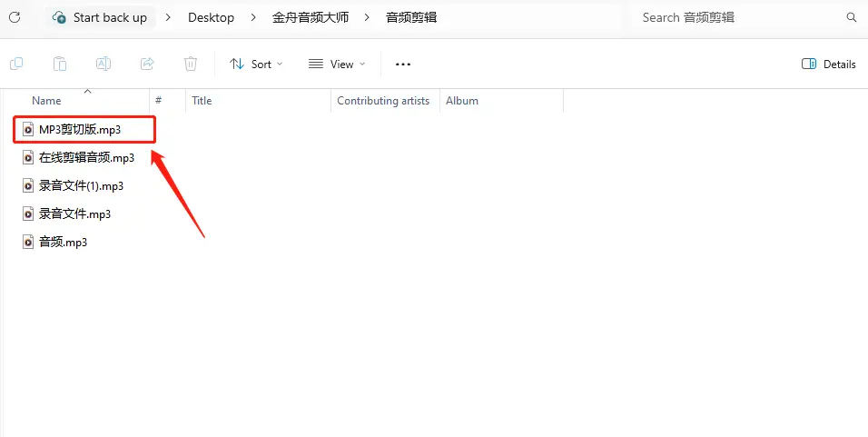Go to Desktop in breadcrumb
Image resolution: width=868 pixels, height=437 pixels.
[211, 18]
